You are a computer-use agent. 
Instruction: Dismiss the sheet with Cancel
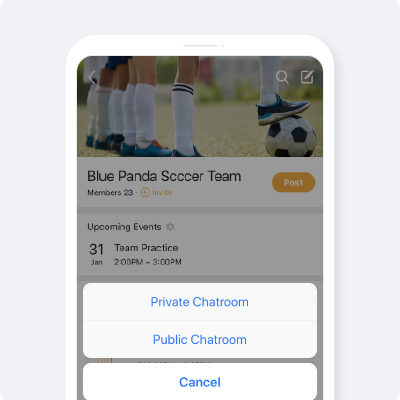tap(200, 382)
